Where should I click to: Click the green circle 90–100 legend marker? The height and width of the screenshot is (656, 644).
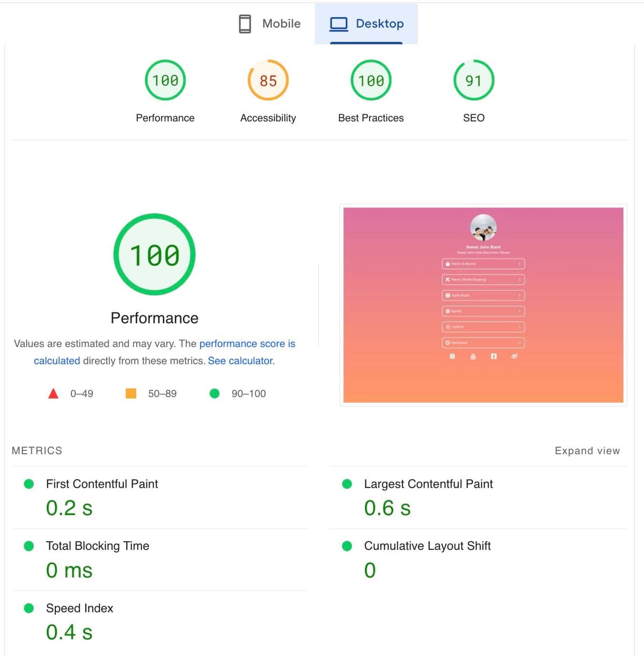pyautogui.click(x=215, y=393)
